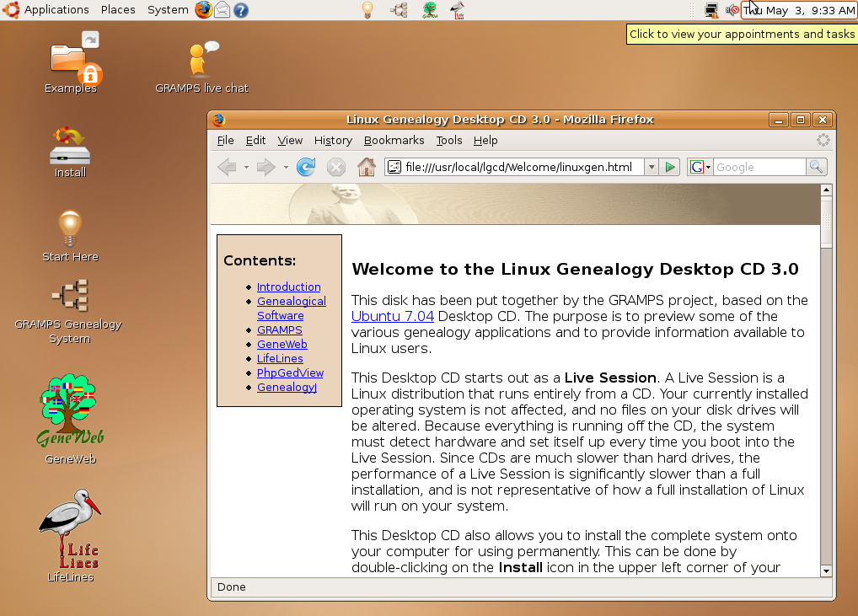Image resolution: width=858 pixels, height=616 pixels.
Task: Expand the address bar history dropdown
Action: point(652,167)
